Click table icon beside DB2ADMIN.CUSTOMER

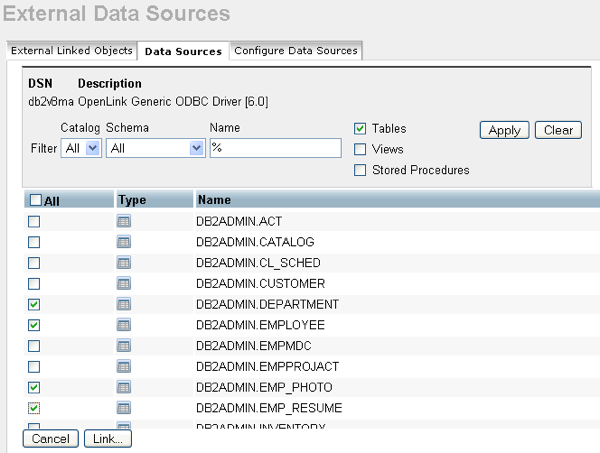124,284
